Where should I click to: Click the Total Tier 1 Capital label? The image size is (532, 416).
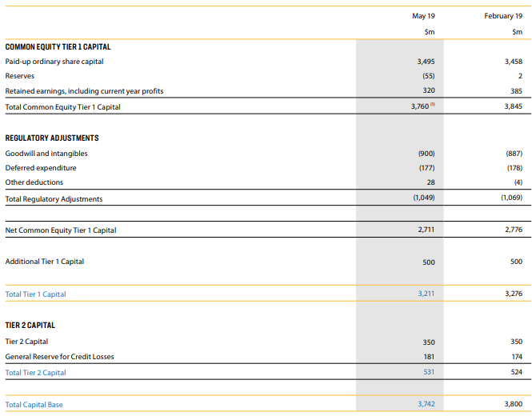[x=36, y=294]
